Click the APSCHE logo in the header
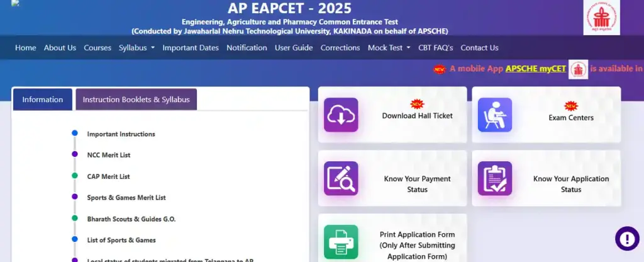This screenshot has height=262, width=644. 601,18
